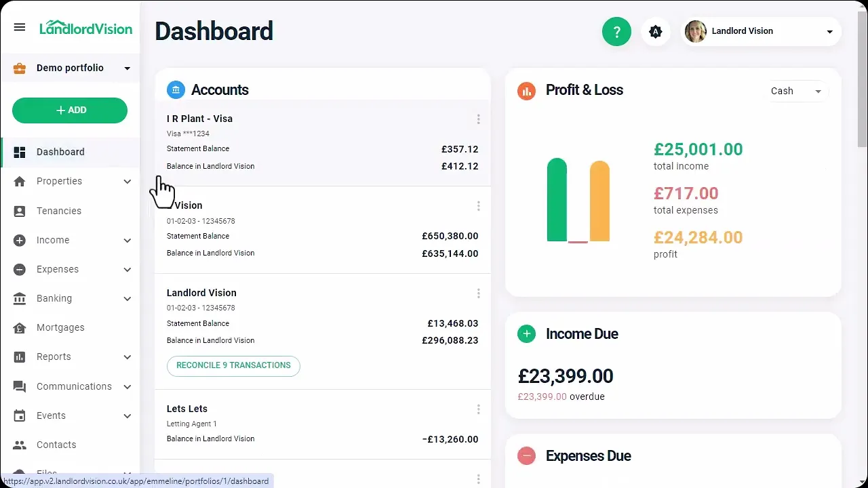The image size is (868, 488).
Task: Open three-dot menu for Lets Lets account
Action: [x=478, y=409]
